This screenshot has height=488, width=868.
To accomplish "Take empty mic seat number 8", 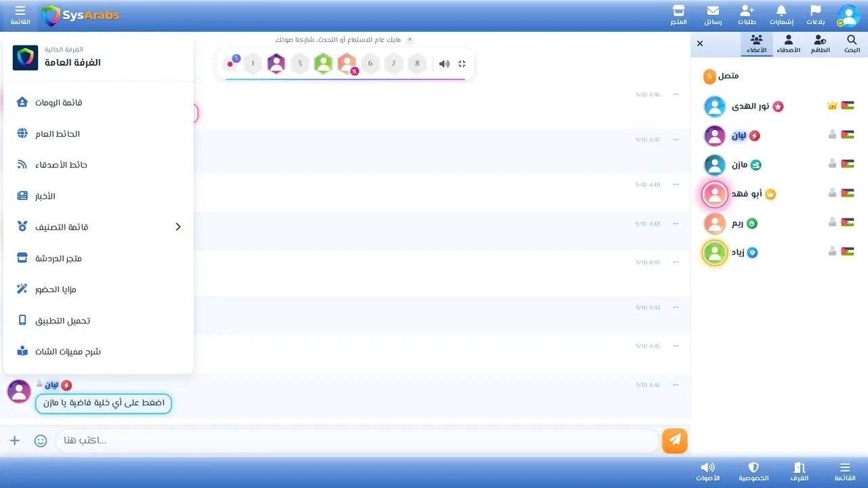I will tap(417, 64).
